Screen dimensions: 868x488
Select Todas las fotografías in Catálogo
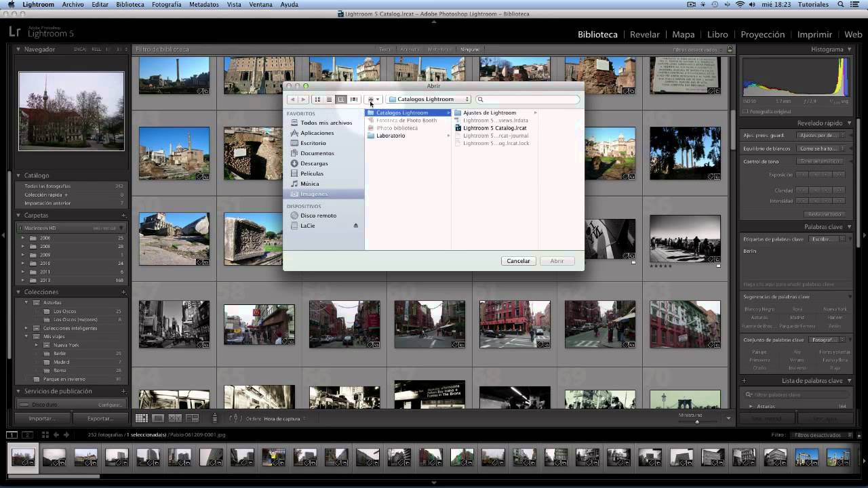click(47, 186)
